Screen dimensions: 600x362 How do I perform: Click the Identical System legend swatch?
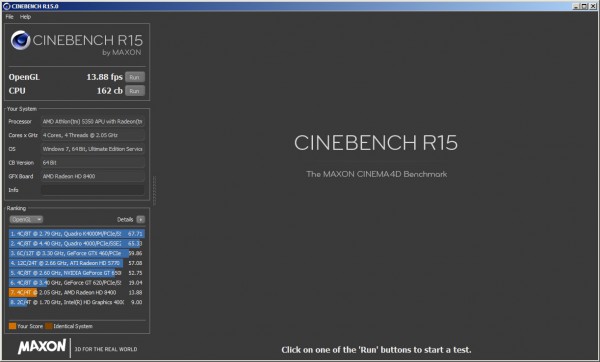(49, 326)
